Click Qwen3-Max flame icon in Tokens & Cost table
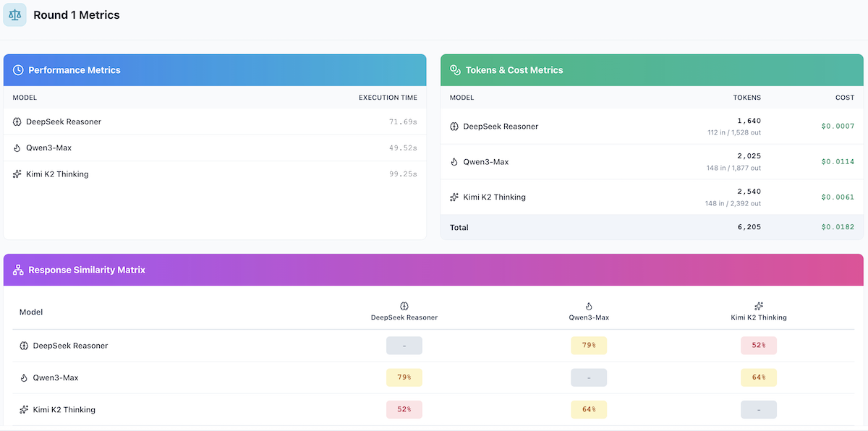 (454, 162)
